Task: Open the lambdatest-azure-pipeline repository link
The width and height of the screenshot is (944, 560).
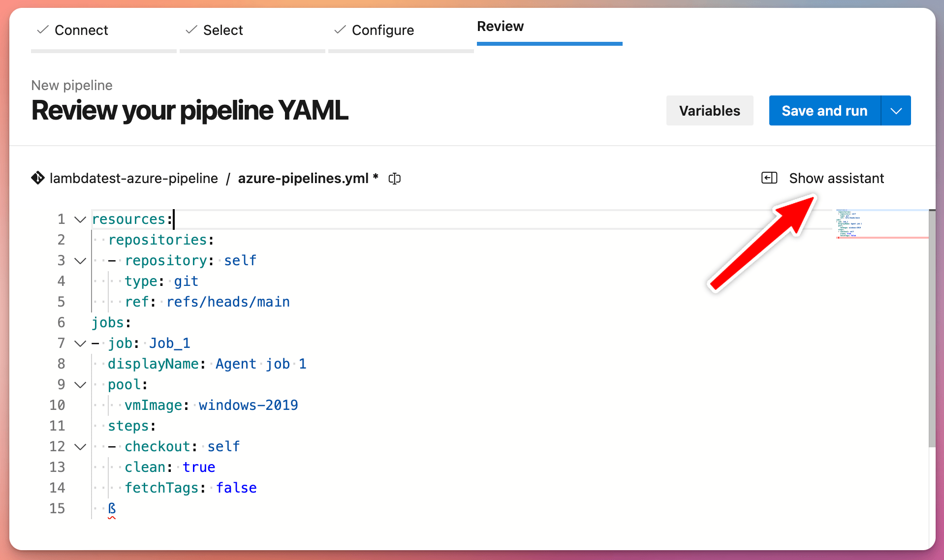Action: [x=133, y=178]
